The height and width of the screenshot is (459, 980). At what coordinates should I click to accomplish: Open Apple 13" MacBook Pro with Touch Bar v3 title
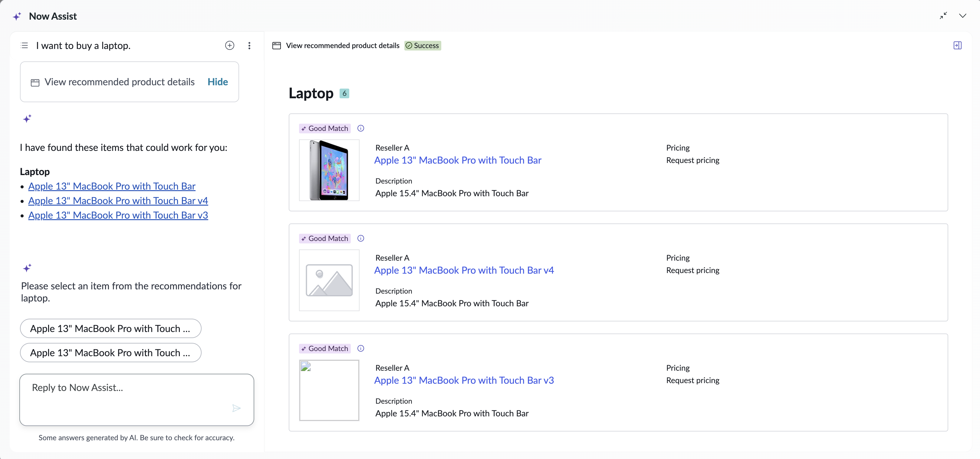464,381
